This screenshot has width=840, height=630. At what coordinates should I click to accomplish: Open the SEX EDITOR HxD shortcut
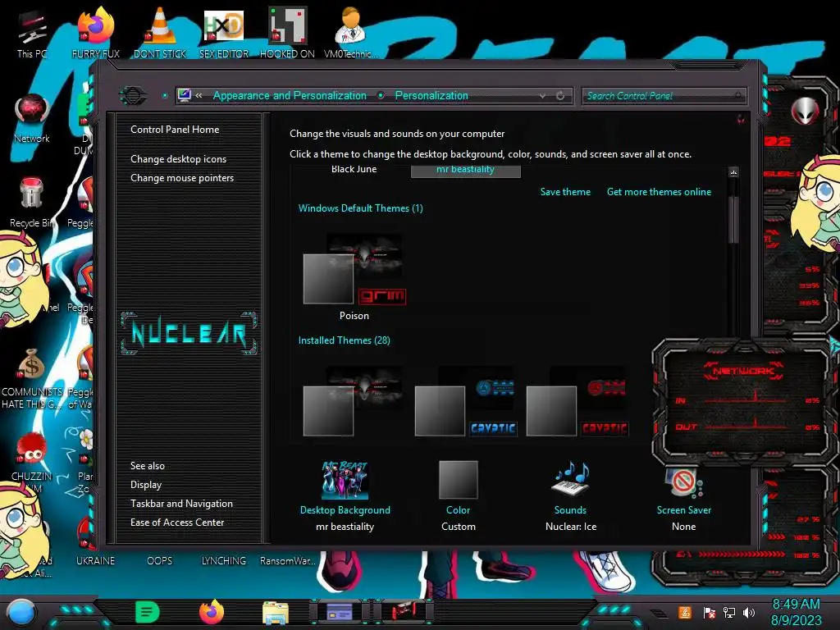pyautogui.click(x=224, y=32)
